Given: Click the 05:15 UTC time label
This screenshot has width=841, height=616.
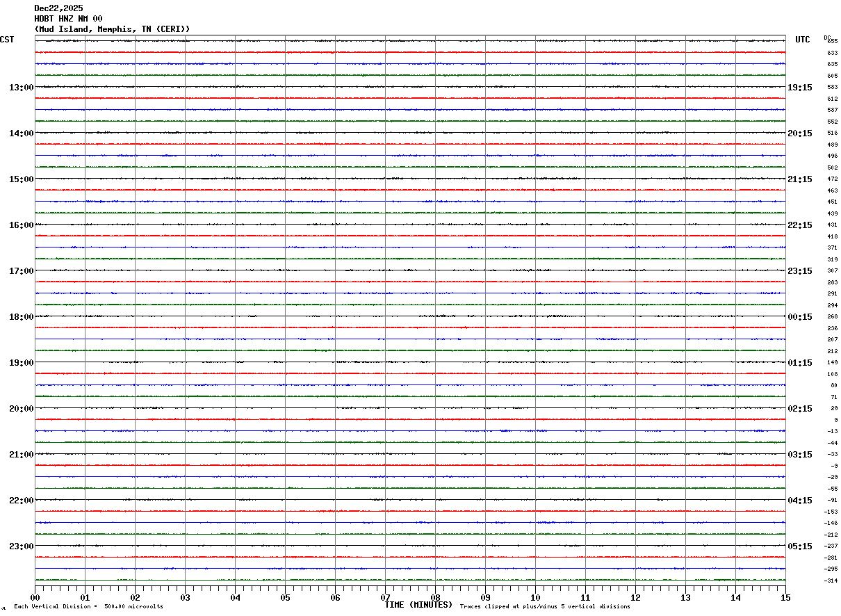Looking at the screenshot, I should [800, 546].
